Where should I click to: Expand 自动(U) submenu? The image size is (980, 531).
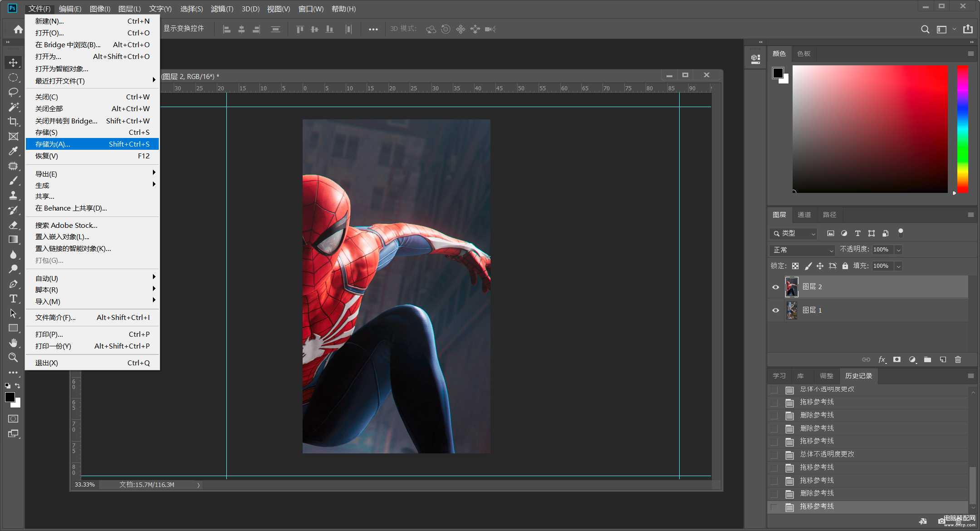pyautogui.click(x=93, y=278)
